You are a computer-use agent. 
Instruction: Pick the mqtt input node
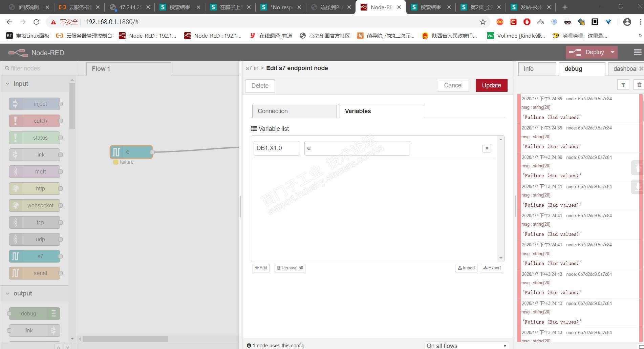[x=35, y=171]
